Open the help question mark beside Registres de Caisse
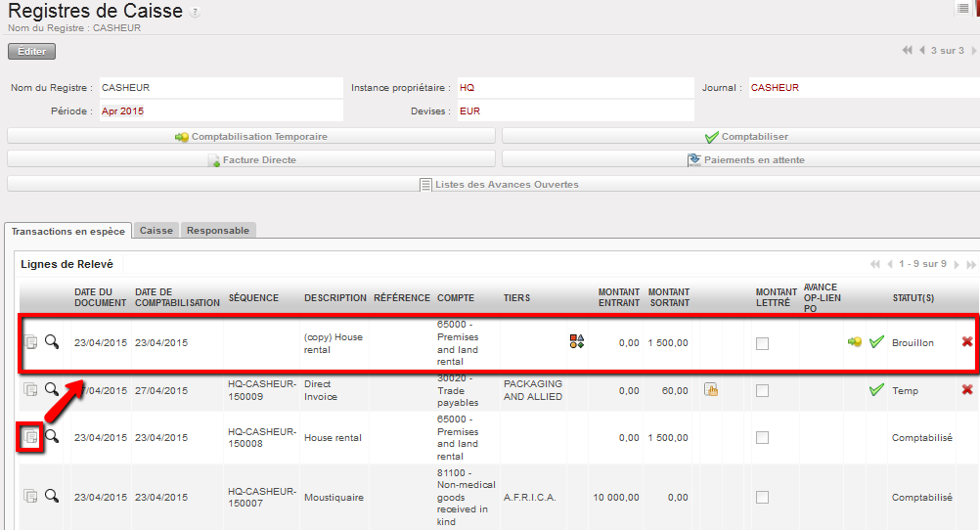The image size is (980, 530). pos(196,13)
